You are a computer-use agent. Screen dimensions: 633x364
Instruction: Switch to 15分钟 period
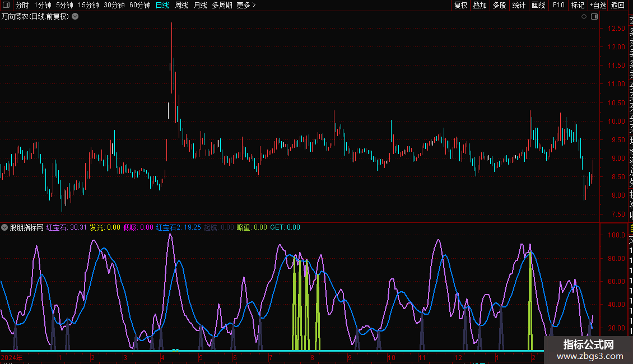tap(89, 5)
